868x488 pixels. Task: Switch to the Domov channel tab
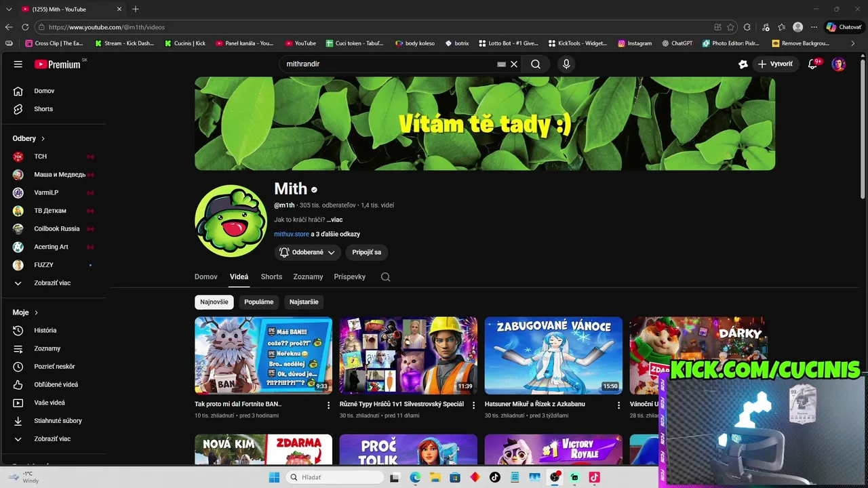pyautogui.click(x=206, y=277)
